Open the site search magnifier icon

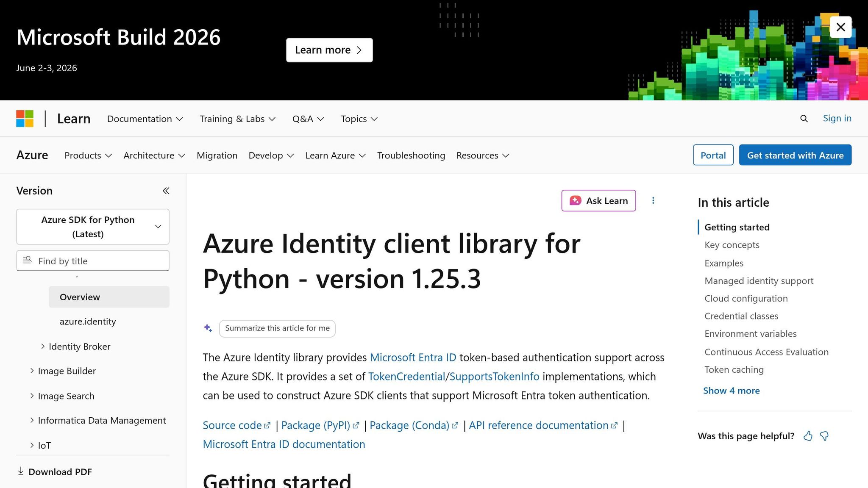(x=804, y=119)
